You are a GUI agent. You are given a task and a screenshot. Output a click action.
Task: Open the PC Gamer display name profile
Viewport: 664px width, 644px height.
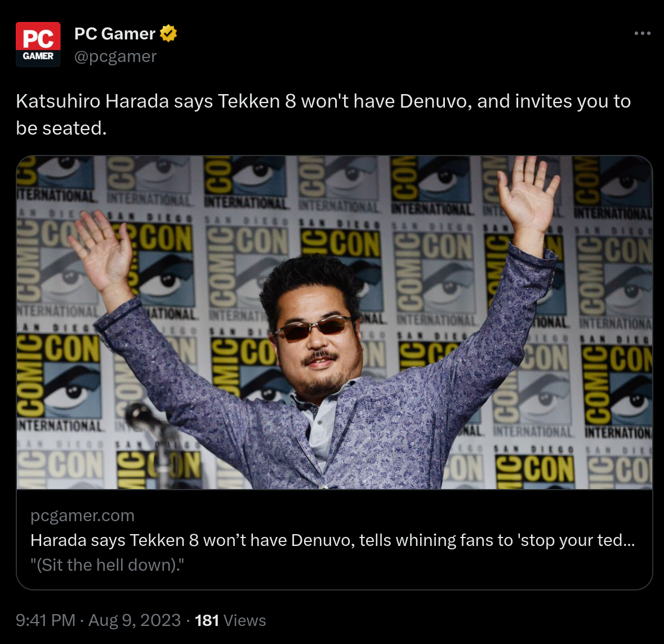115,34
